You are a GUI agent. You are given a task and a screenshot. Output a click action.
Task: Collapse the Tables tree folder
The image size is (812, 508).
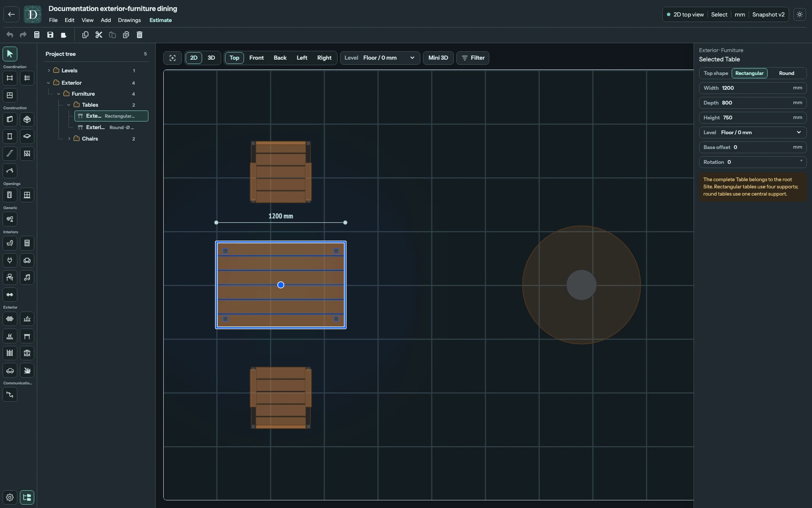point(69,105)
